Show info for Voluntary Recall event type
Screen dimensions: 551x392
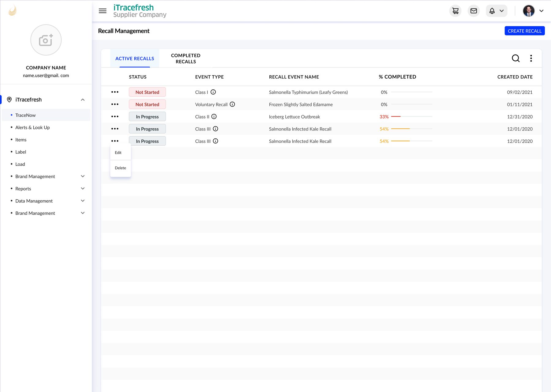pyautogui.click(x=232, y=104)
